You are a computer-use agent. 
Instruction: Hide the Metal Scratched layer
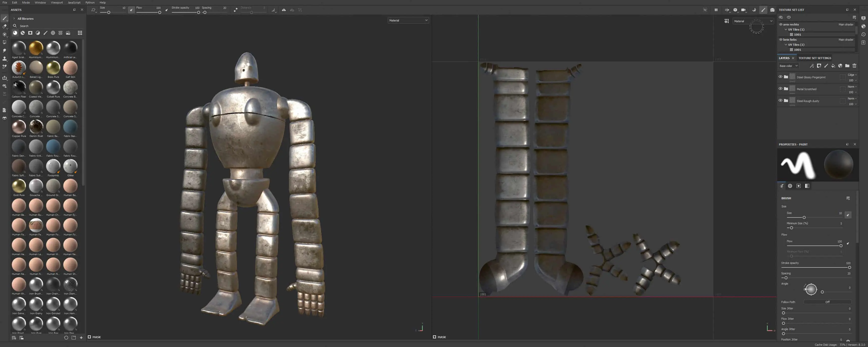[780, 89]
